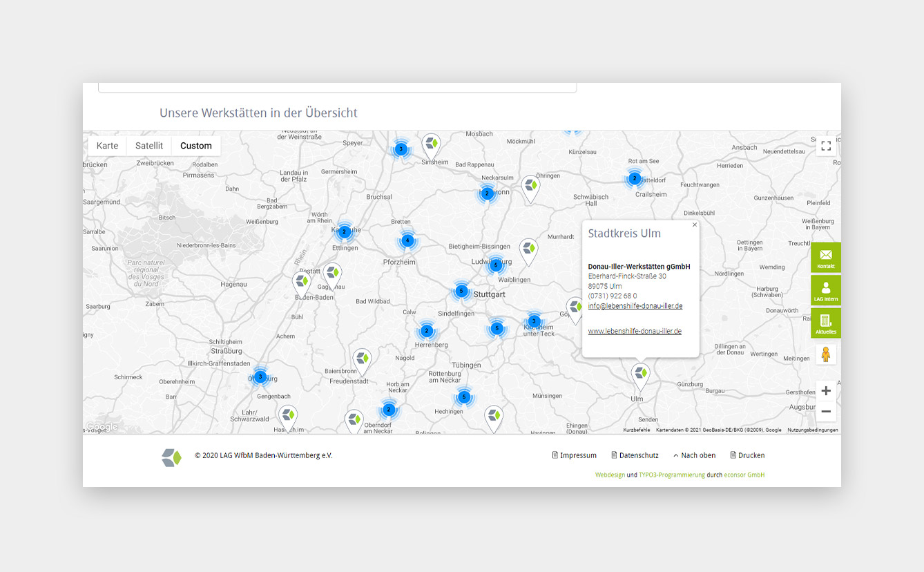Click the map marker at Ulm

pos(641,375)
